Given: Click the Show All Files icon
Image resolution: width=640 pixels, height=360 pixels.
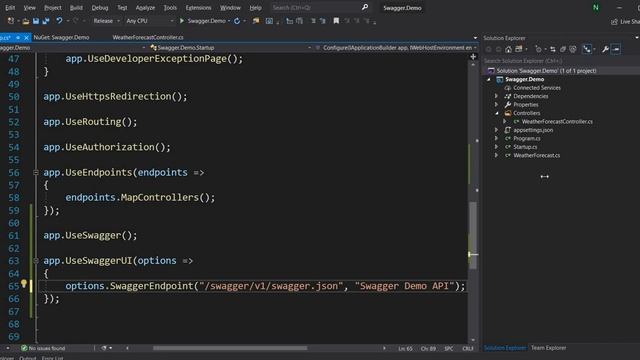Looking at the screenshot, I should coord(573,49).
